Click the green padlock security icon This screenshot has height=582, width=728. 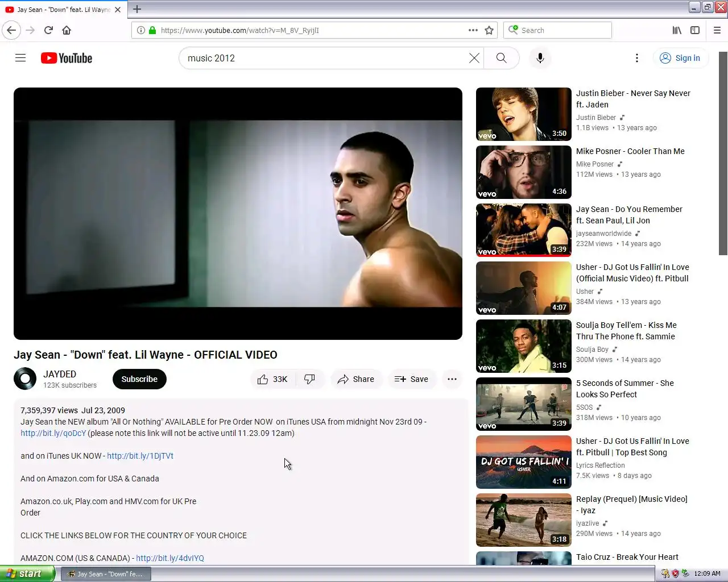152,30
